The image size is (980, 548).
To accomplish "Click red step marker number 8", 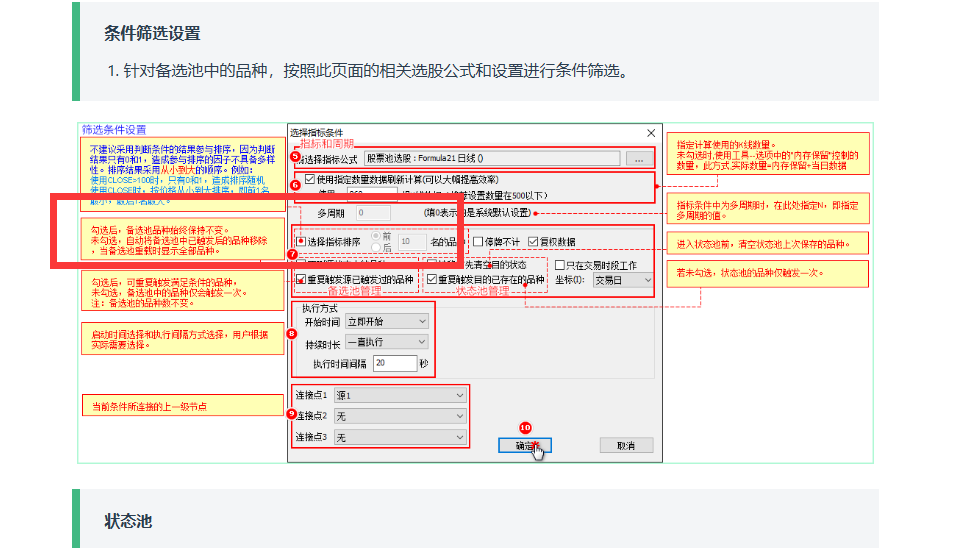I will (x=292, y=333).
